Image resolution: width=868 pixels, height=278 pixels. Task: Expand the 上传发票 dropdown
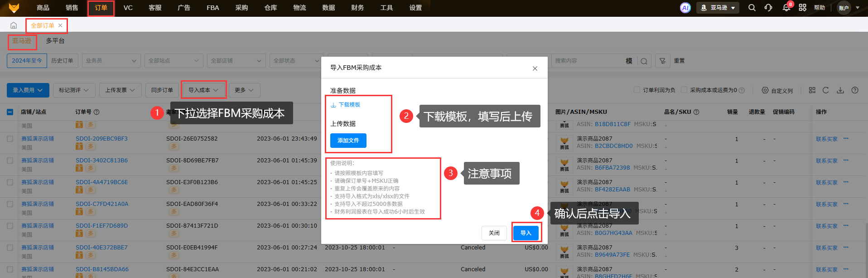coord(121,90)
